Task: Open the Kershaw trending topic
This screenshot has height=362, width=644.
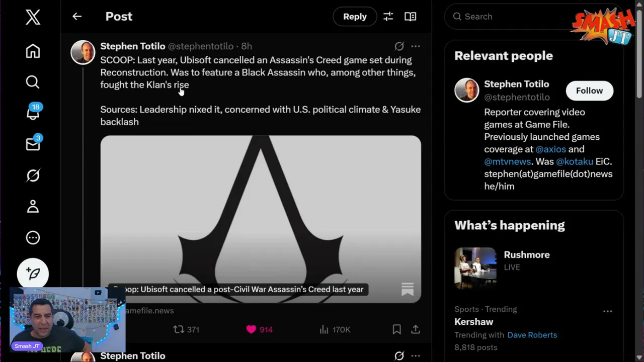Action: coord(473,322)
